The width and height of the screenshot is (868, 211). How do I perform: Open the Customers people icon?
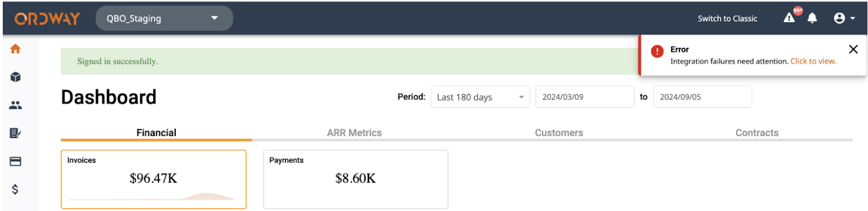coord(16,105)
